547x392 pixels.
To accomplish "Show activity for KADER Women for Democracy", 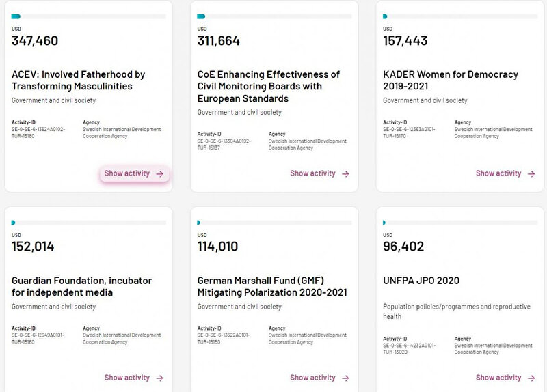I will pyautogui.click(x=498, y=173).
